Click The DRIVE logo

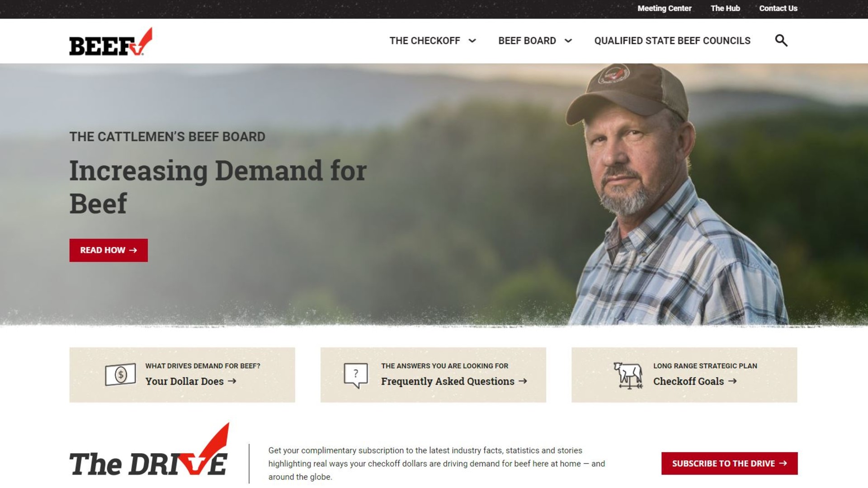pos(149,450)
